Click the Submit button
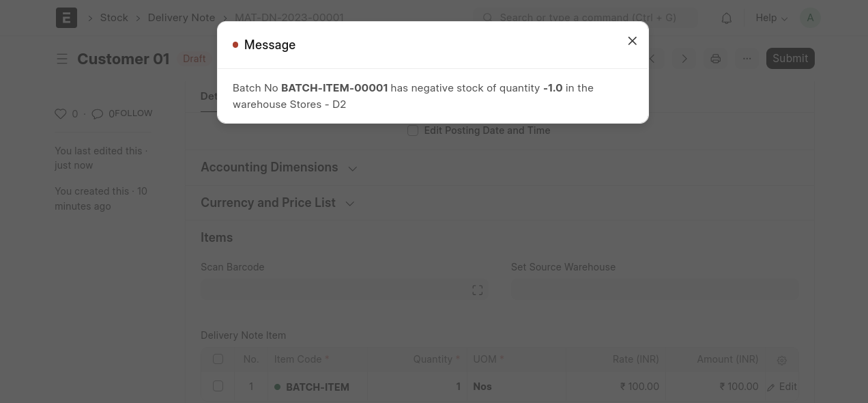 [790, 58]
